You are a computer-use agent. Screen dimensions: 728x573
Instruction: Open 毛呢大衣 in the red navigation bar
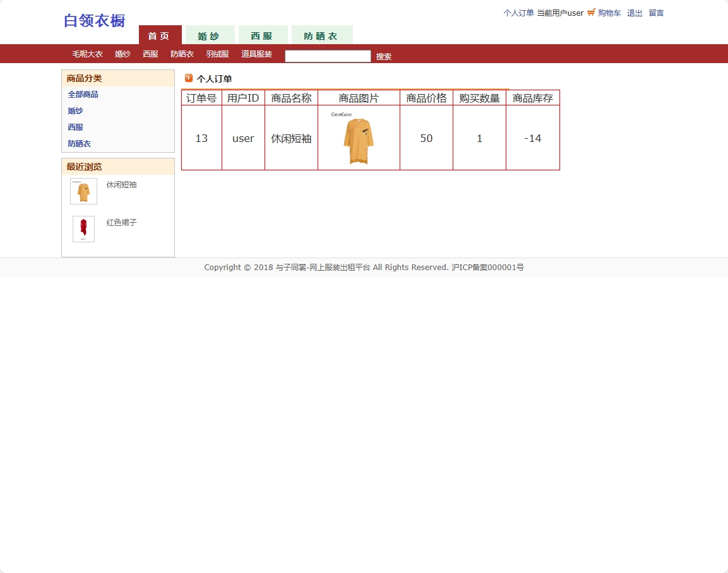pos(87,54)
